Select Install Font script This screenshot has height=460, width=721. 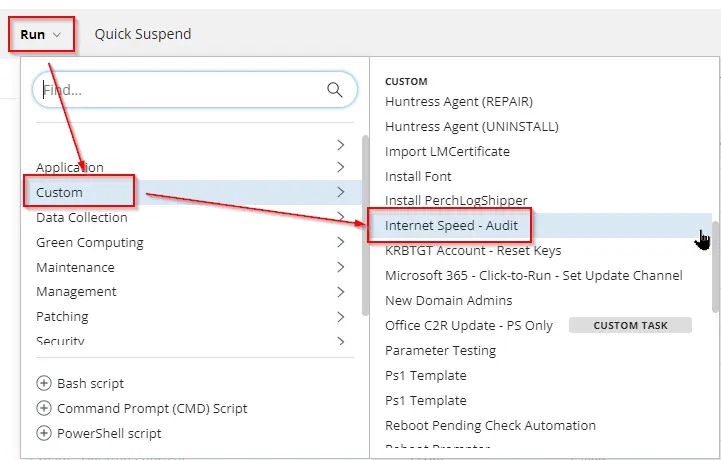(418, 176)
